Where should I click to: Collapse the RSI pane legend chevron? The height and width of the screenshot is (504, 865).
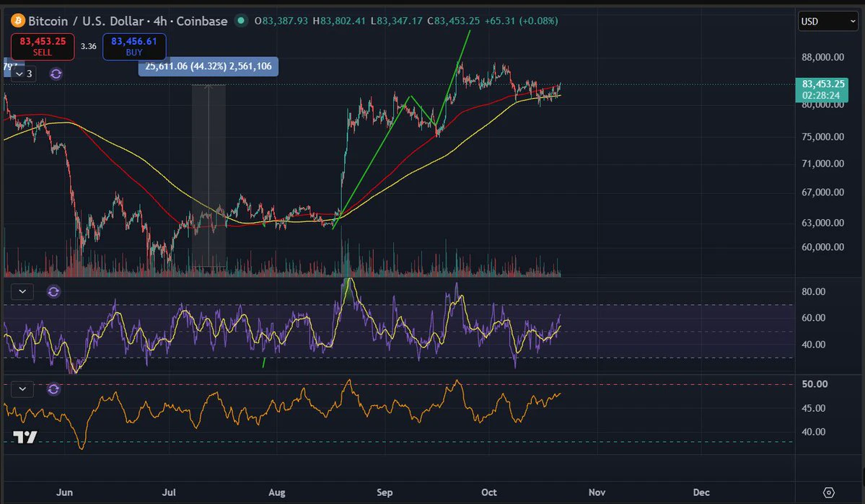22,292
